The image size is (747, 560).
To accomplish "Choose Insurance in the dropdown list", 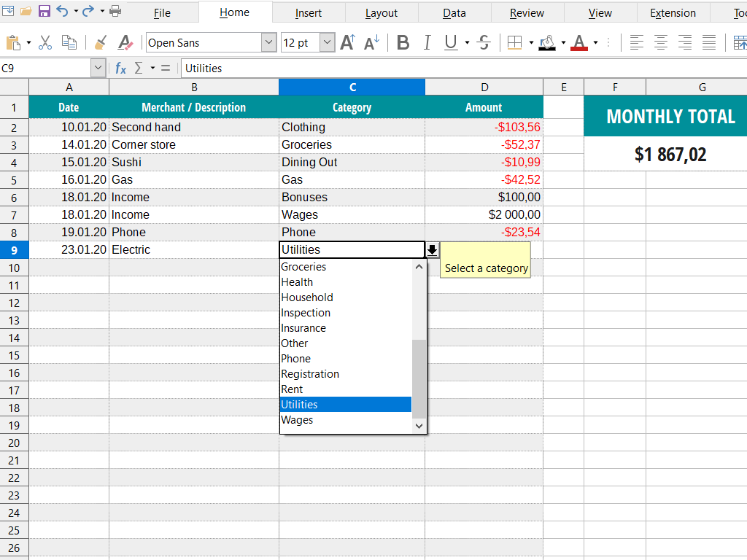I will click(303, 327).
